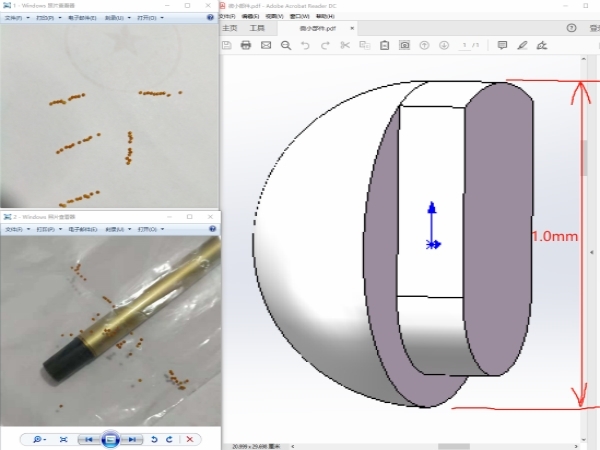The image size is (600, 450).
Task: Start slideshow with center round button
Action: click(x=110, y=439)
